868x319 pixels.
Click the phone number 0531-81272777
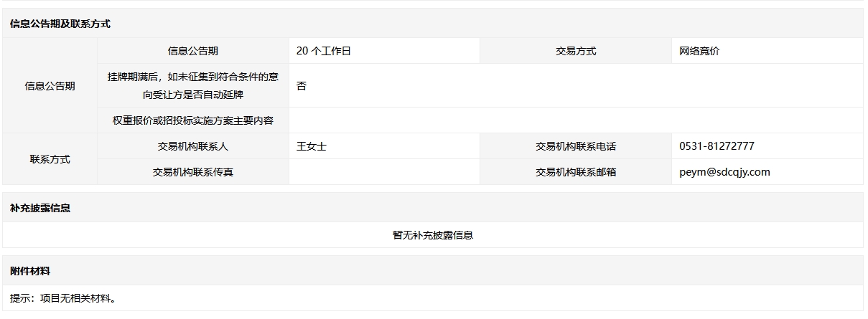coord(717,146)
